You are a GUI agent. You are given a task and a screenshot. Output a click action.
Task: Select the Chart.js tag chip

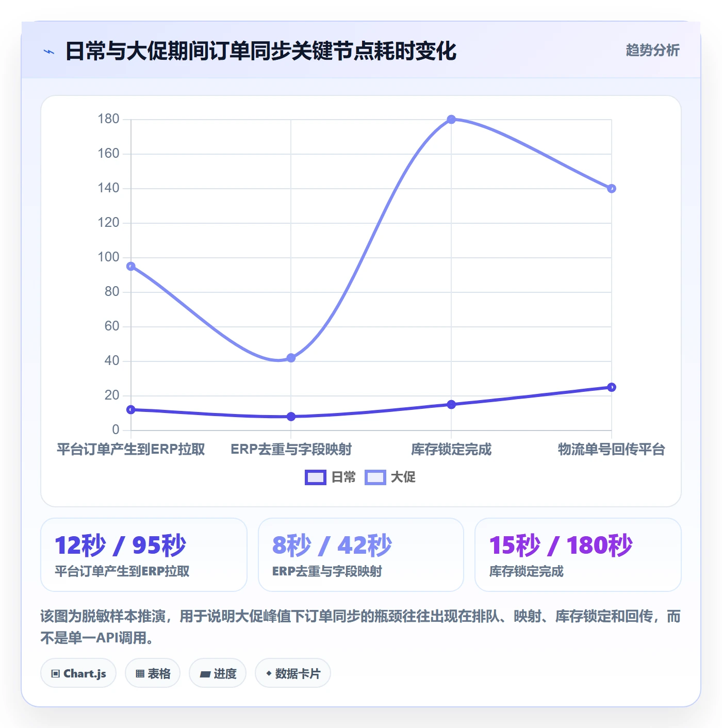(x=78, y=673)
